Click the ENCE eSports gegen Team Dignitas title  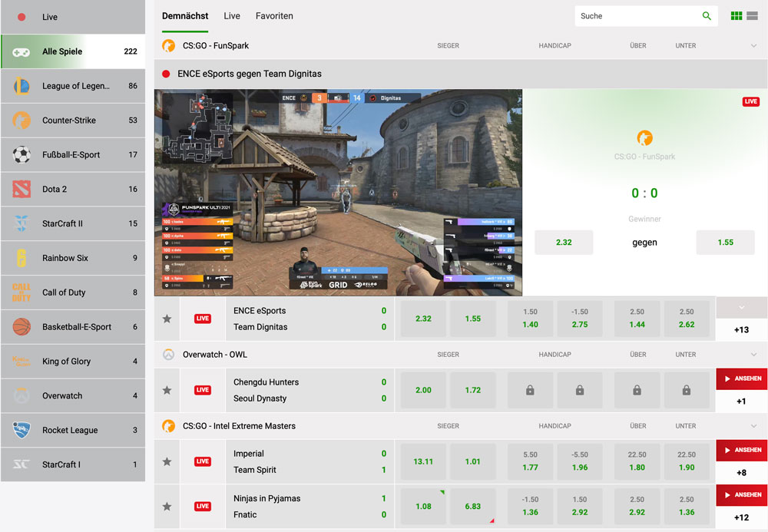coord(250,74)
